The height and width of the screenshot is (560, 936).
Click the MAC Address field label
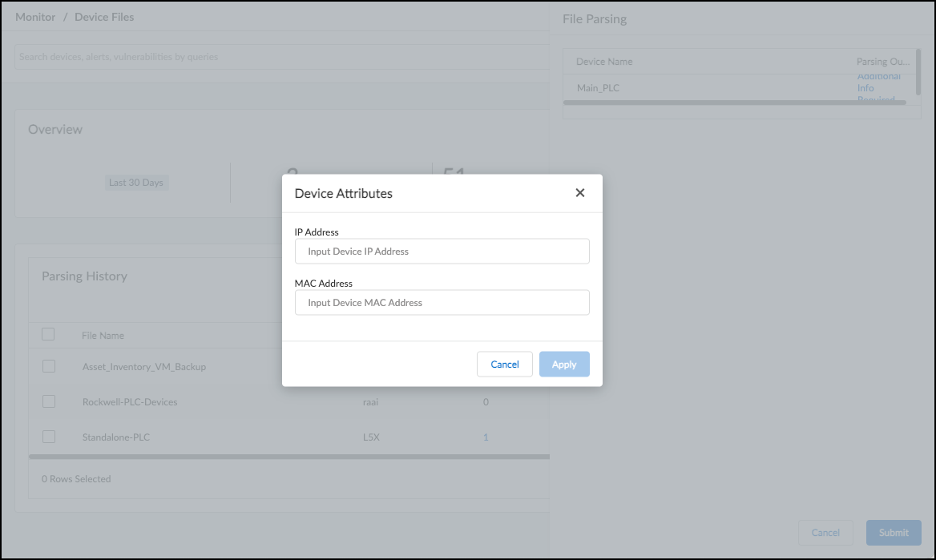click(324, 283)
